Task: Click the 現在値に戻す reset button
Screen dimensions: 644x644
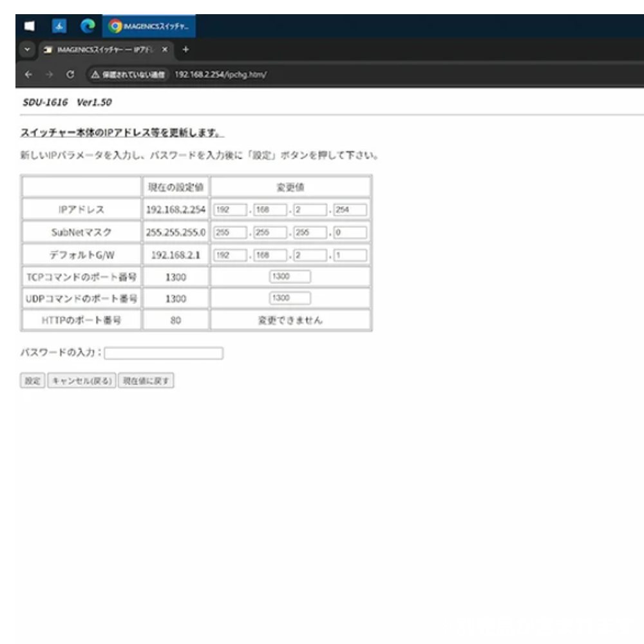Action: (x=146, y=381)
